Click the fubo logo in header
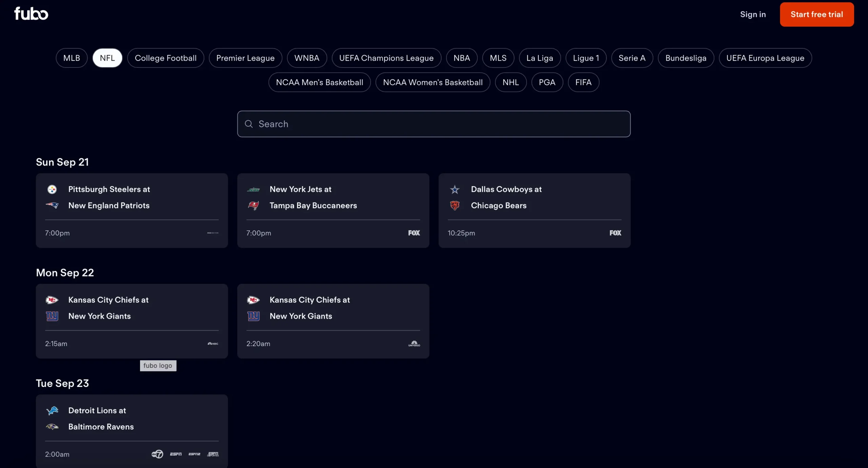Image resolution: width=868 pixels, height=468 pixels. click(31, 14)
